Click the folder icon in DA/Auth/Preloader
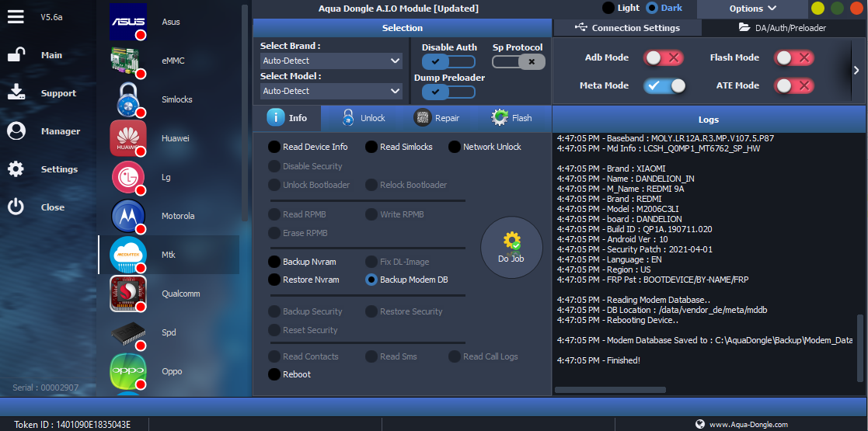This screenshot has width=868, height=431. (x=744, y=27)
